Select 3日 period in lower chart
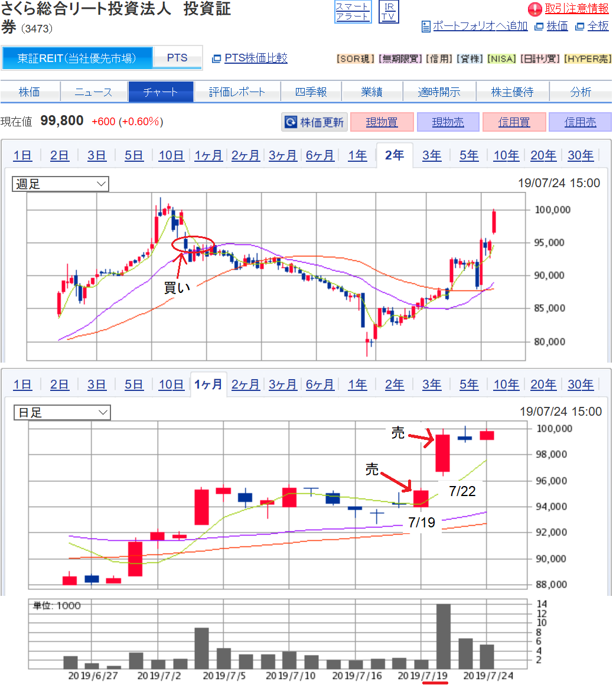616x688 pixels. point(96,384)
